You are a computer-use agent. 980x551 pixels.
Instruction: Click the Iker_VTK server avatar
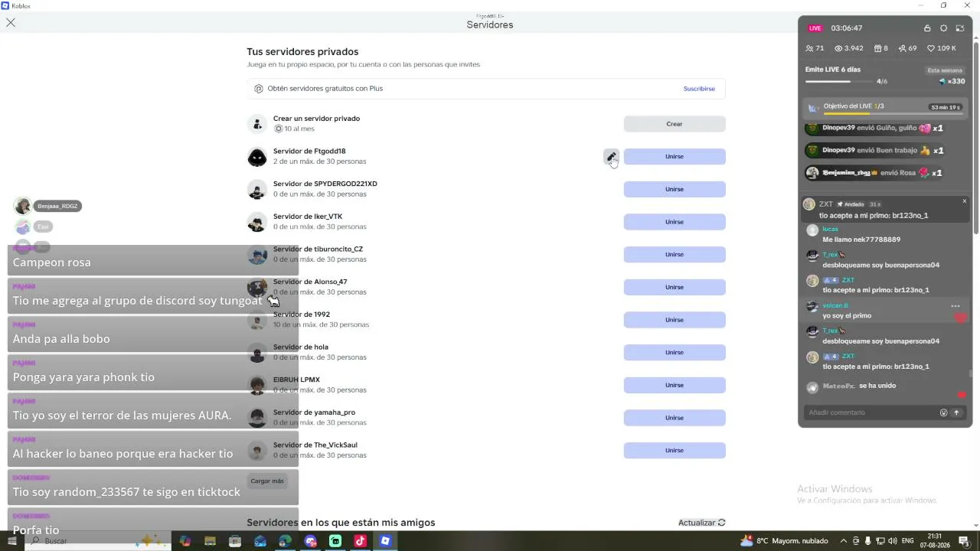point(257,222)
